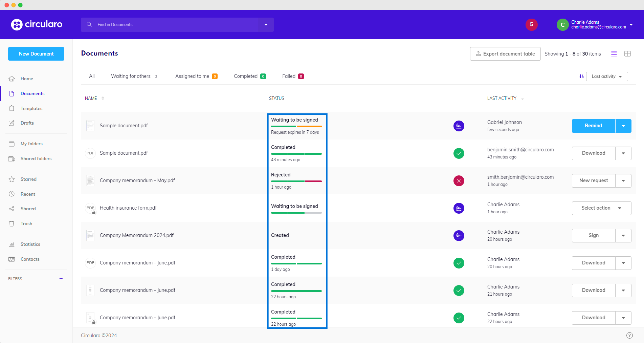
Task: Open the Last activity sort dropdown
Action: 607,77
